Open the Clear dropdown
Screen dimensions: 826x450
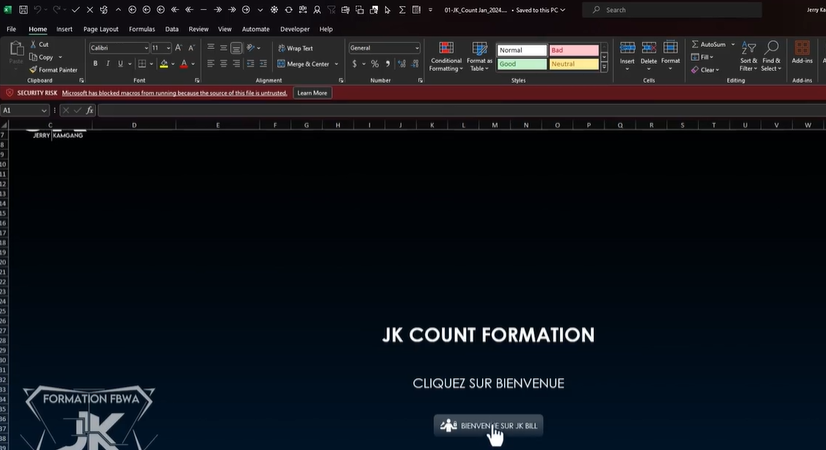click(x=705, y=70)
